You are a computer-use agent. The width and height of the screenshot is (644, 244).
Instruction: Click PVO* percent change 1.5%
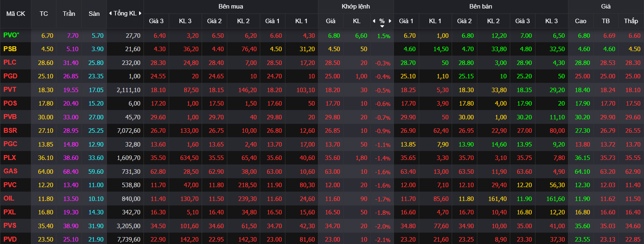tap(384, 36)
